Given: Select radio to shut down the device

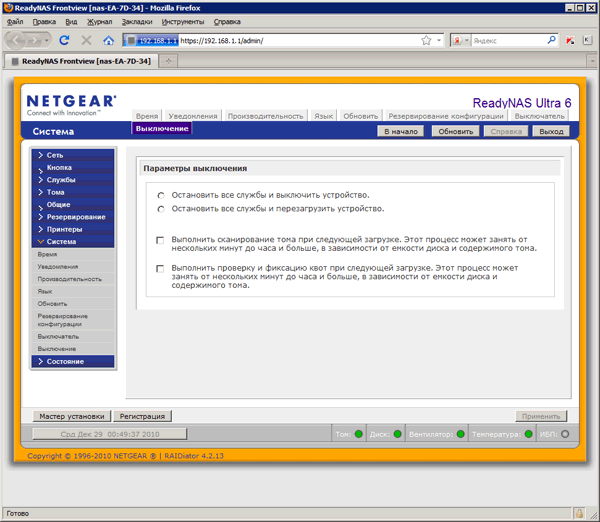Looking at the screenshot, I should click(x=161, y=196).
